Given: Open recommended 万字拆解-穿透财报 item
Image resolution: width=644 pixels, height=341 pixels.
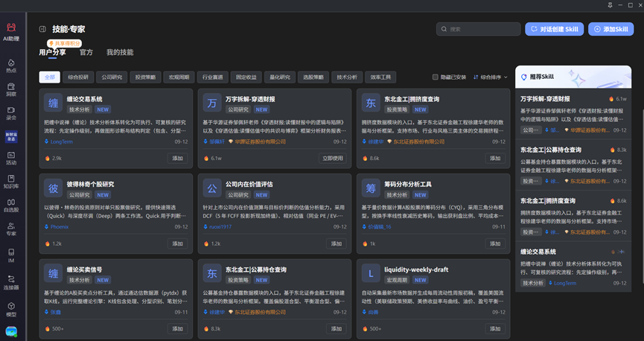Looking at the screenshot, I should click(573, 114).
